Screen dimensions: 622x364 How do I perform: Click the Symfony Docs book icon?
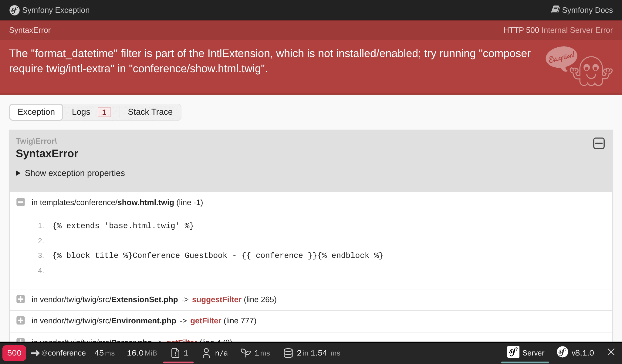tap(555, 10)
